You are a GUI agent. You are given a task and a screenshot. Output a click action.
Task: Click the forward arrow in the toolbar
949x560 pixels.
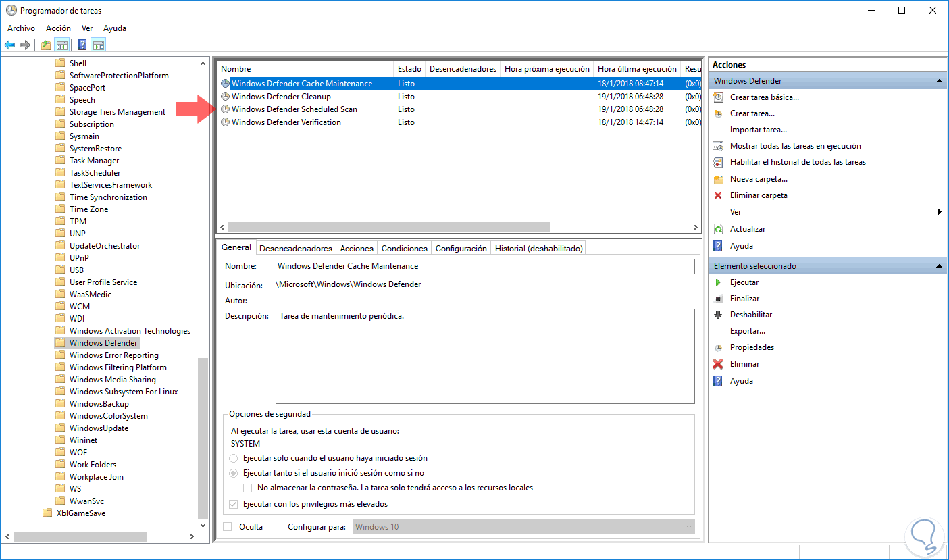click(25, 45)
